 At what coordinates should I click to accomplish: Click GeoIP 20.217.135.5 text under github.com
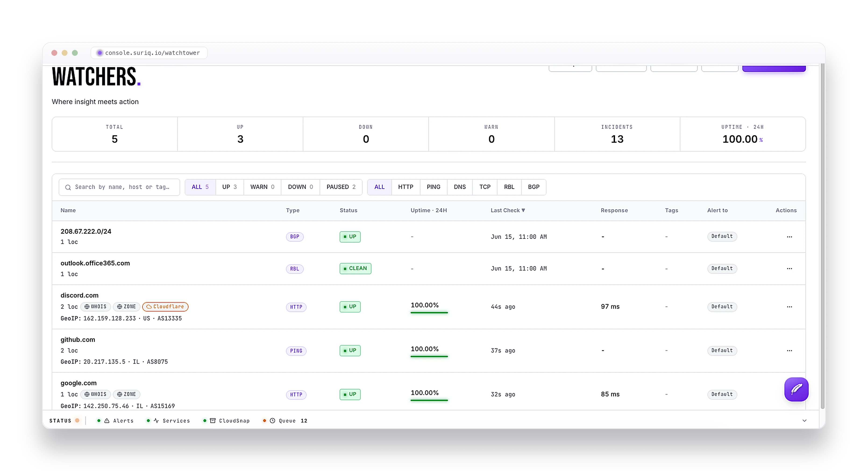114,362
